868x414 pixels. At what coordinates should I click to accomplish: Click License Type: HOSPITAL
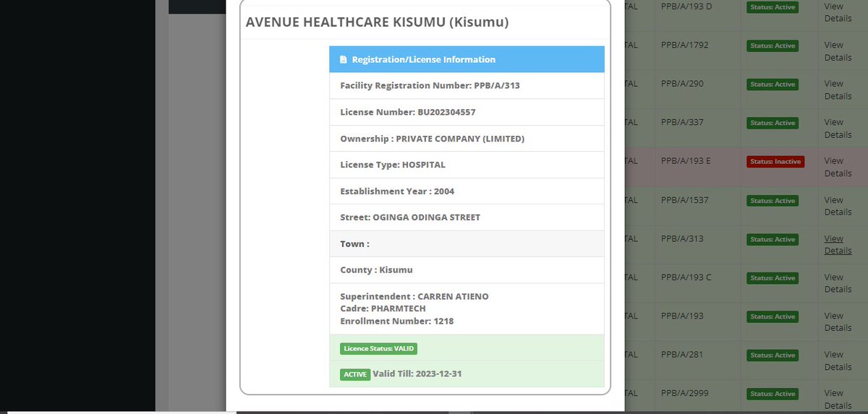pos(393,165)
